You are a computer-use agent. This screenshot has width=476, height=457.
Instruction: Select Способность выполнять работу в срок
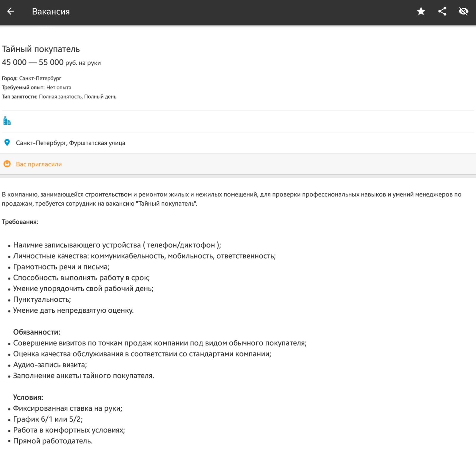coord(81,278)
